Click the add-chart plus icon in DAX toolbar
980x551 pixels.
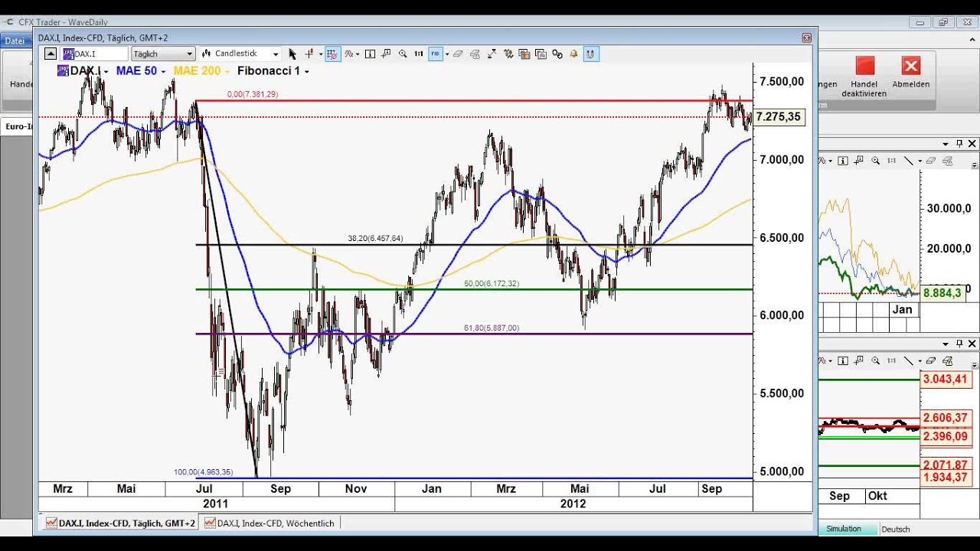point(386,54)
